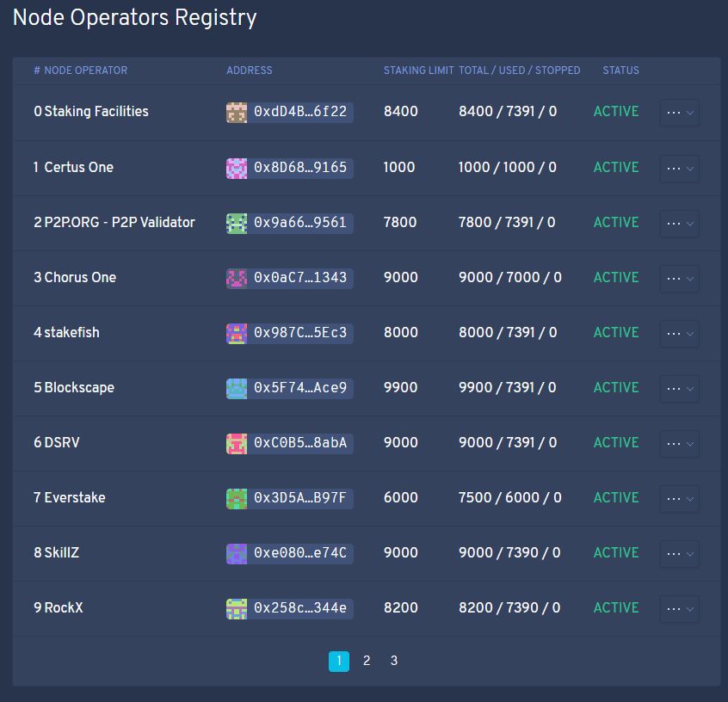Click the ACTIVE status for RockX
The image size is (728, 702).
click(616, 607)
